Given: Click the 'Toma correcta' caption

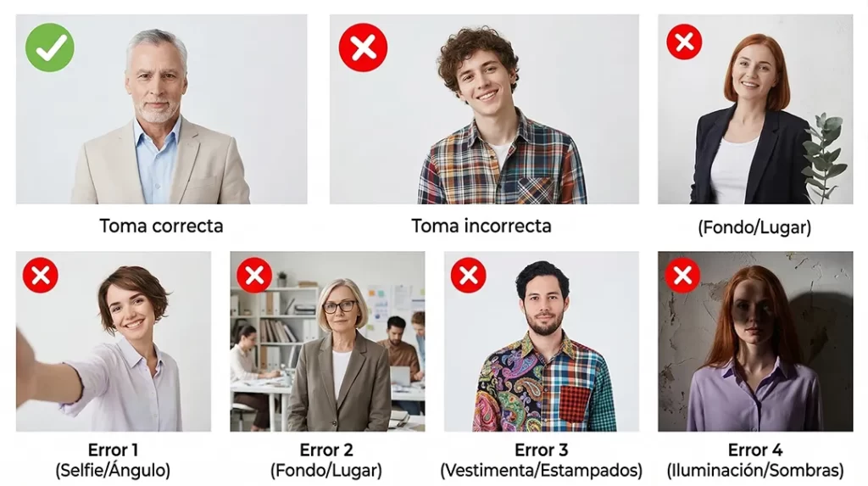Looking at the screenshot, I should point(161,226).
